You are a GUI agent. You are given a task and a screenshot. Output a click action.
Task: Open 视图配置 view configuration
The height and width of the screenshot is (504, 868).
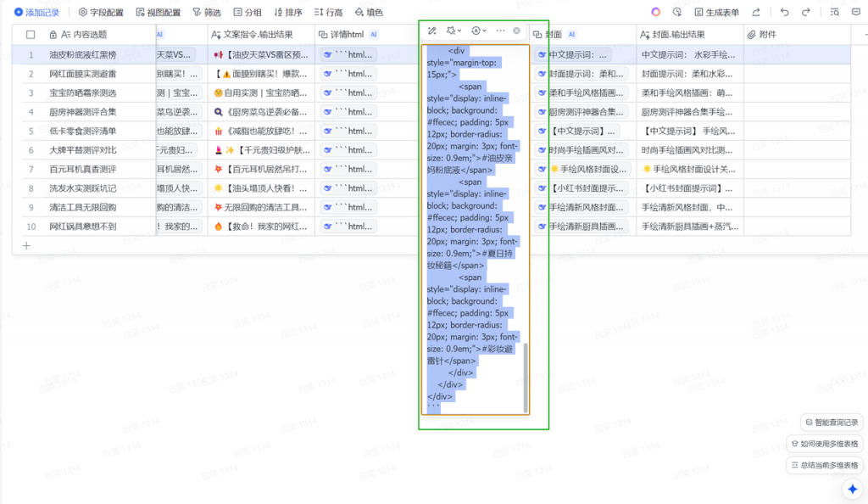pyautogui.click(x=159, y=12)
